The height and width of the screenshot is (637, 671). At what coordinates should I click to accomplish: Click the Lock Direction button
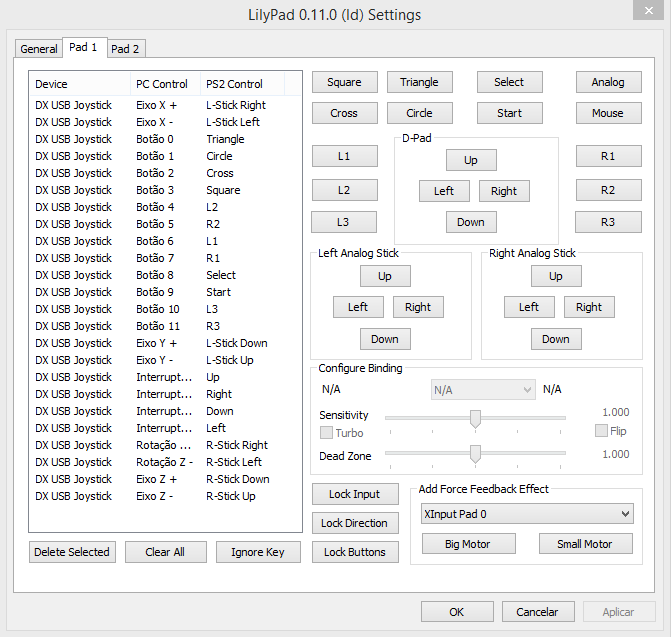pos(355,523)
